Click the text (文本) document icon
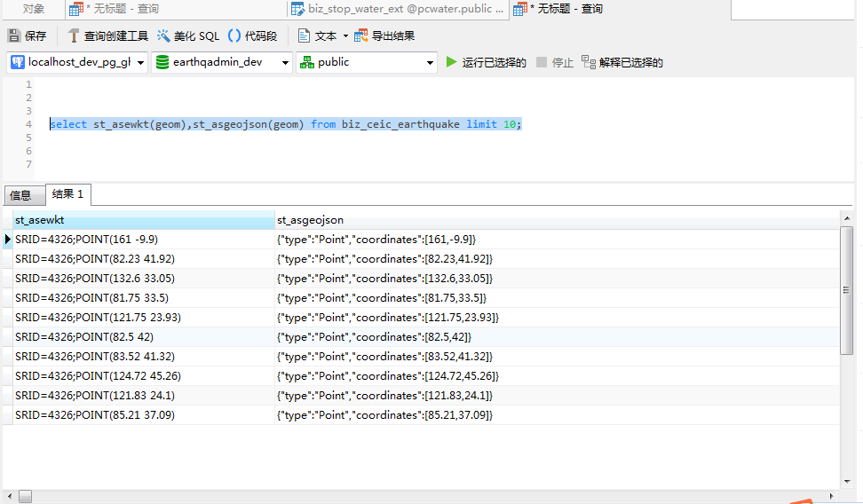This screenshot has width=863, height=504. coord(304,36)
